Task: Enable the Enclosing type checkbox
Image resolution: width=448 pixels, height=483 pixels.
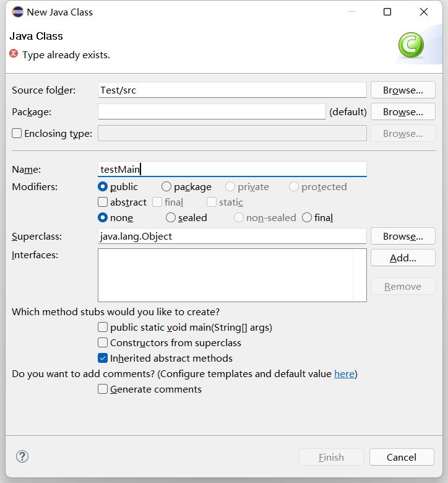Action: click(x=17, y=133)
